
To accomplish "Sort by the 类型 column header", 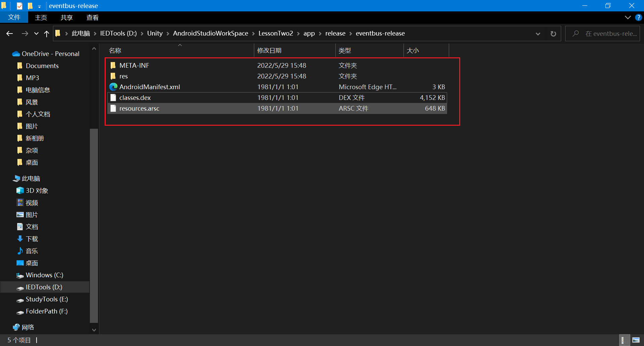I will [369, 50].
